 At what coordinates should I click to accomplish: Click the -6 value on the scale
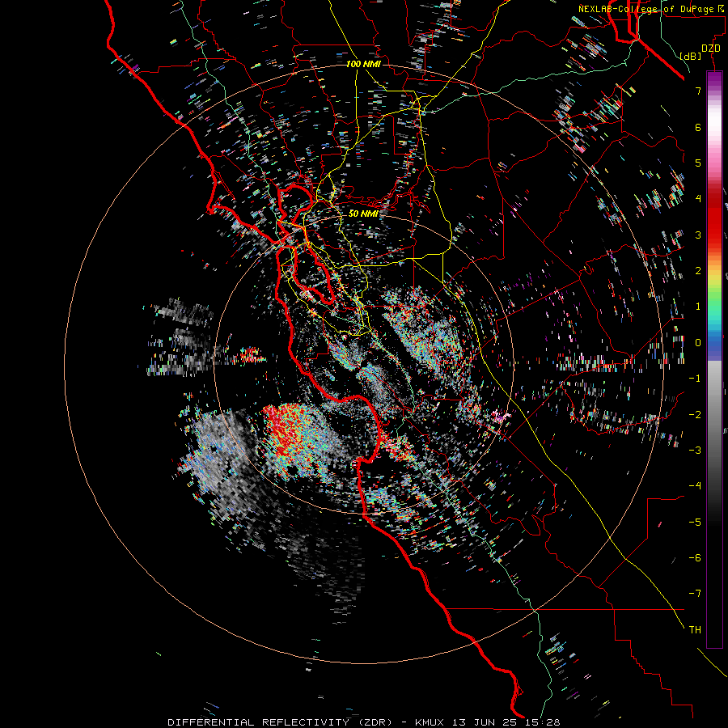tap(695, 558)
